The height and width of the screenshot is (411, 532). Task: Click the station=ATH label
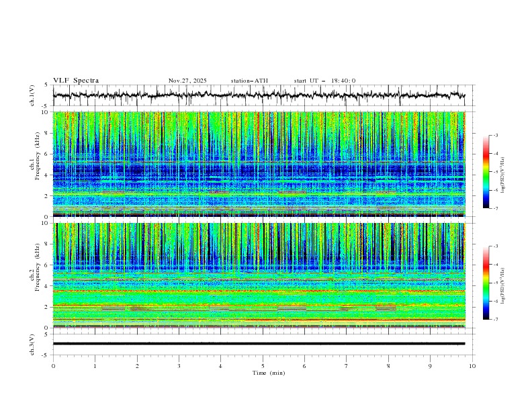pyautogui.click(x=249, y=81)
